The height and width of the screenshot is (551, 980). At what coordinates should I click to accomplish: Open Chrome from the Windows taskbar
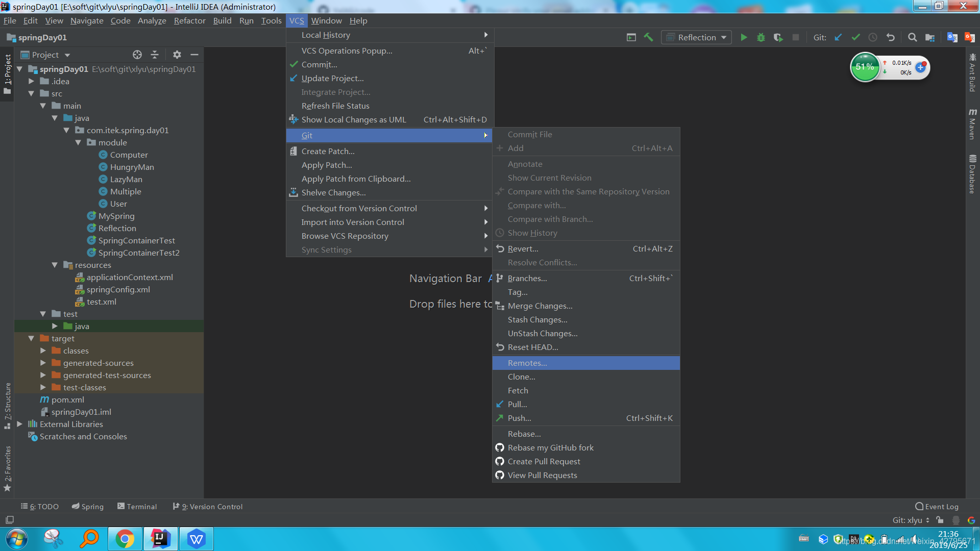[125, 539]
